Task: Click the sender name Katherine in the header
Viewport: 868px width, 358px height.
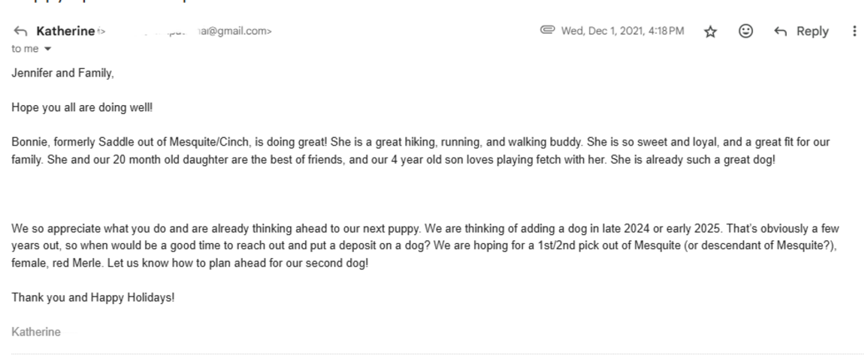Action: [x=65, y=31]
